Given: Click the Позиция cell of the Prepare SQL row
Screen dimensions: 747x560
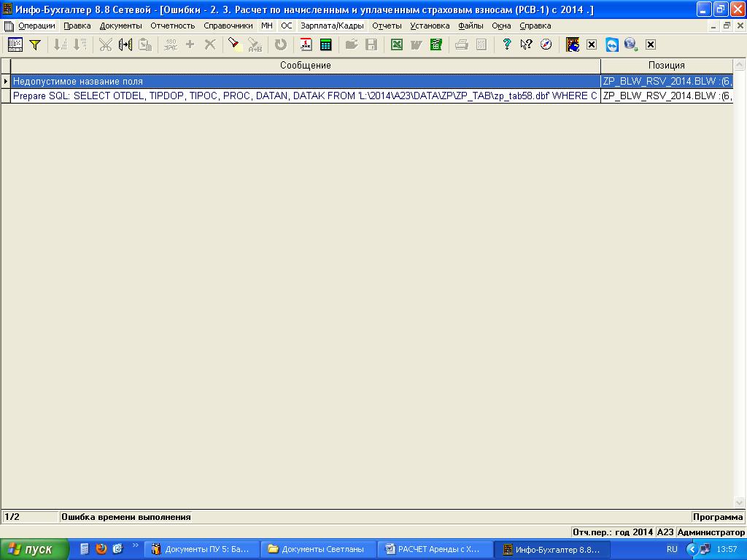Looking at the screenshot, I should tap(667, 96).
